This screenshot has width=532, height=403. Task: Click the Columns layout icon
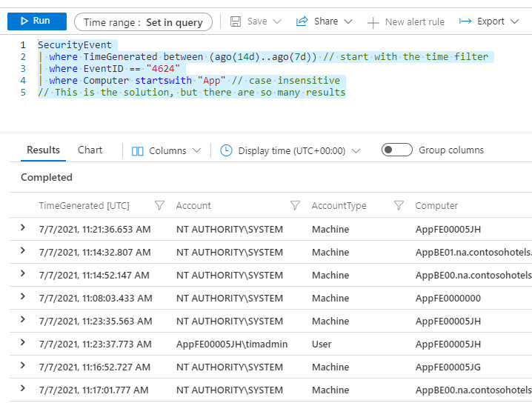coord(137,151)
